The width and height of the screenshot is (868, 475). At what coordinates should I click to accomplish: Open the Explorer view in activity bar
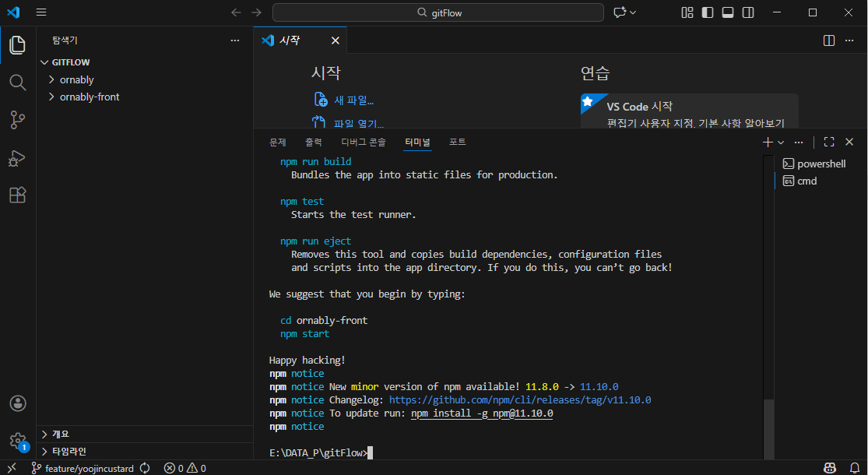(17, 45)
